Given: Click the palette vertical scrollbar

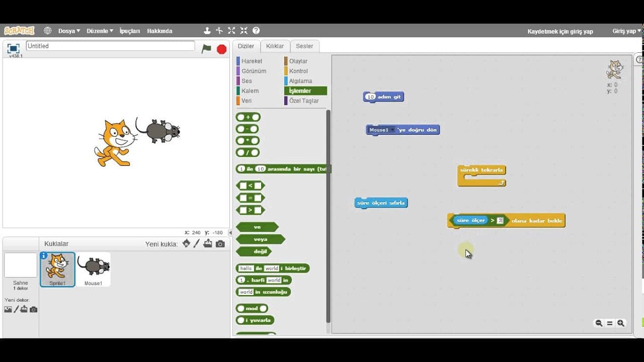Looking at the screenshot, I should [x=329, y=216].
